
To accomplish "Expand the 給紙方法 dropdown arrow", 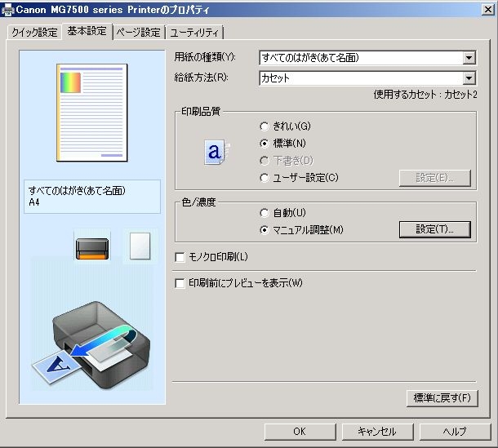I will pyautogui.click(x=469, y=78).
